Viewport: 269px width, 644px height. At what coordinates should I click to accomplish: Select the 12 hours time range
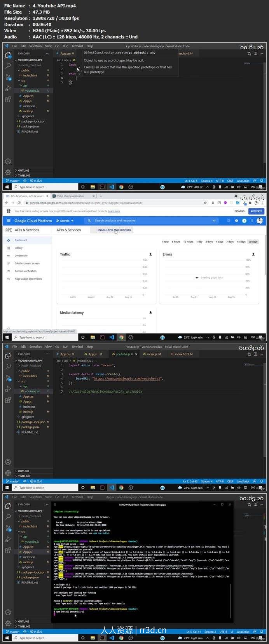click(188, 242)
